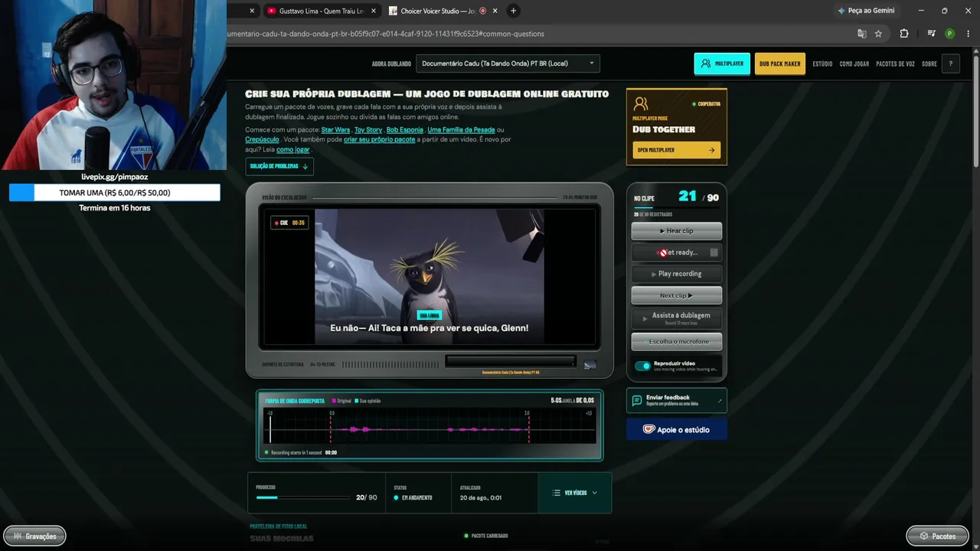The width and height of the screenshot is (980, 551).
Task: Open the Como Jogar menu item
Action: pos(854,64)
